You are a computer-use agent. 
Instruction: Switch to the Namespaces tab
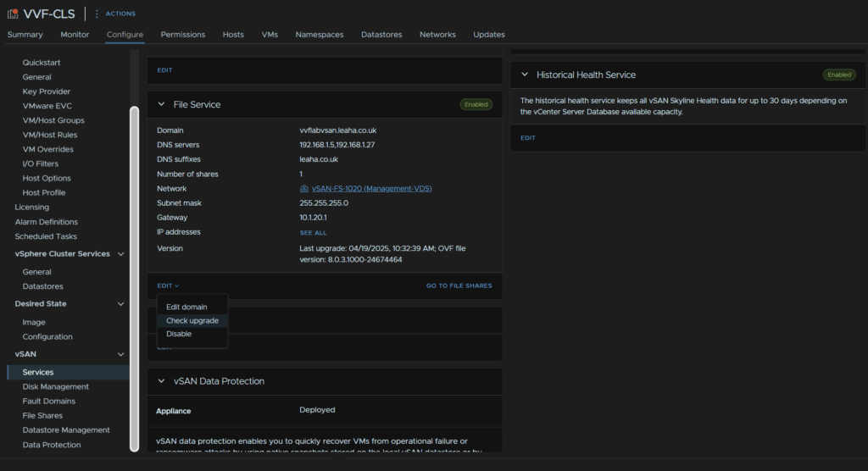[x=320, y=35]
